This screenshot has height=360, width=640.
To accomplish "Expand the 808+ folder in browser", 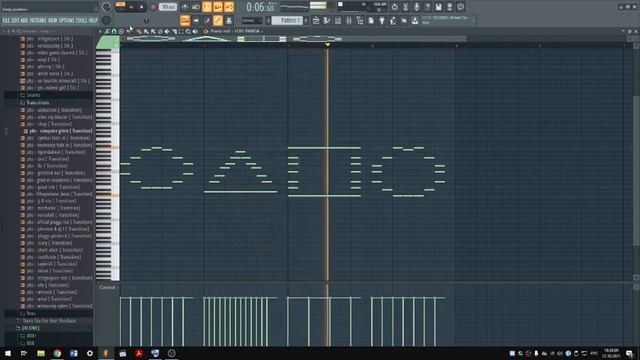I will [x=31, y=336].
